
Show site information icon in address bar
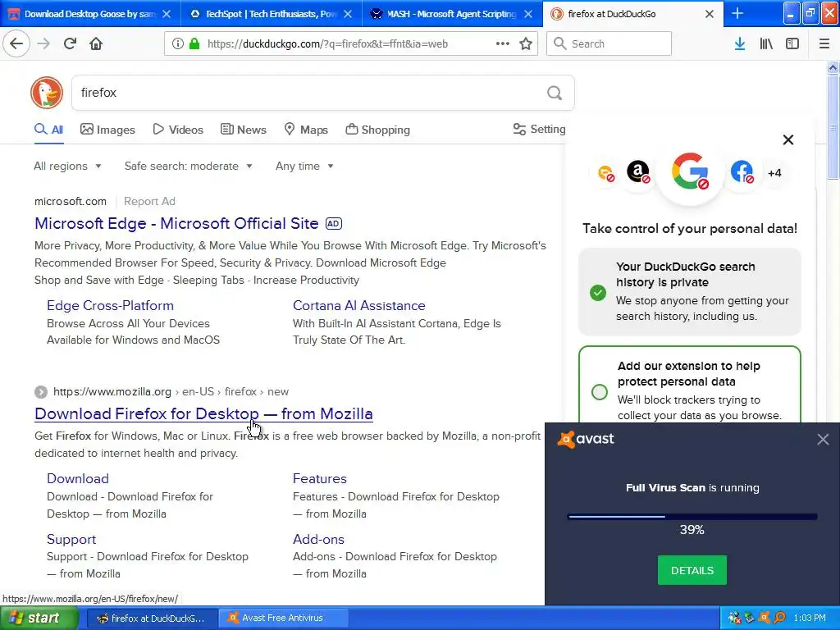tap(177, 43)
